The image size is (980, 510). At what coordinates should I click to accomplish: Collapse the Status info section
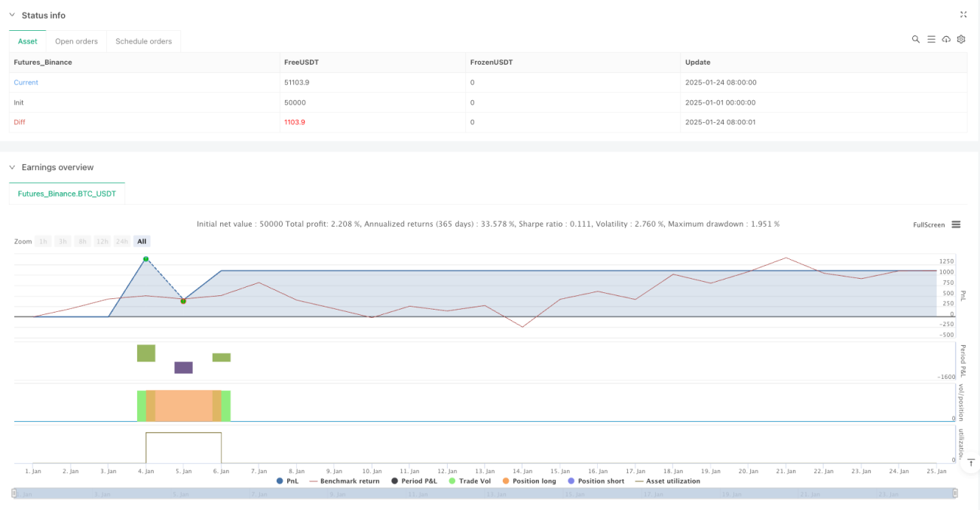tap(12, 15)
